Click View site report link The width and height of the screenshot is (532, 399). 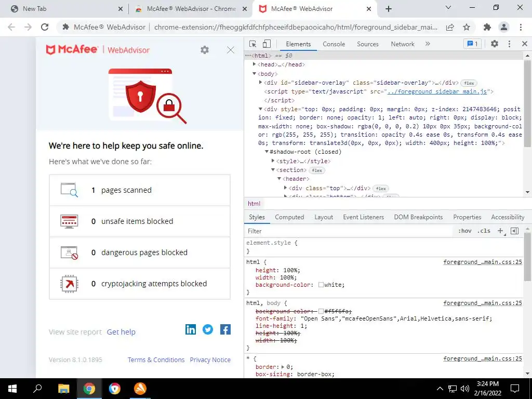tap(75, 332)
